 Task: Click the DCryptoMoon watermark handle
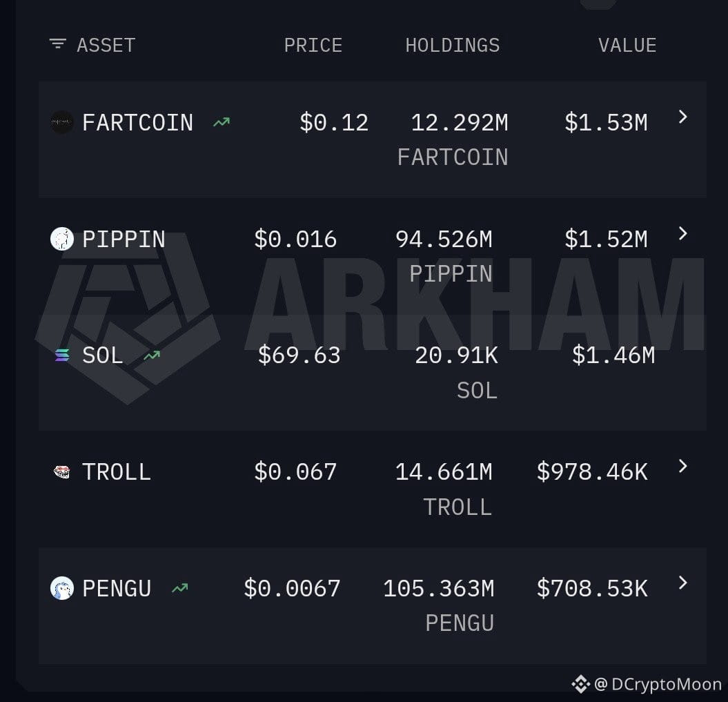click(658, 684)
